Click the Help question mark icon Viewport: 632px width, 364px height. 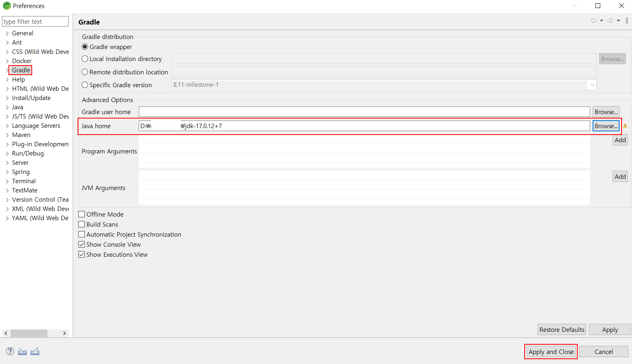tap(10, 351)
